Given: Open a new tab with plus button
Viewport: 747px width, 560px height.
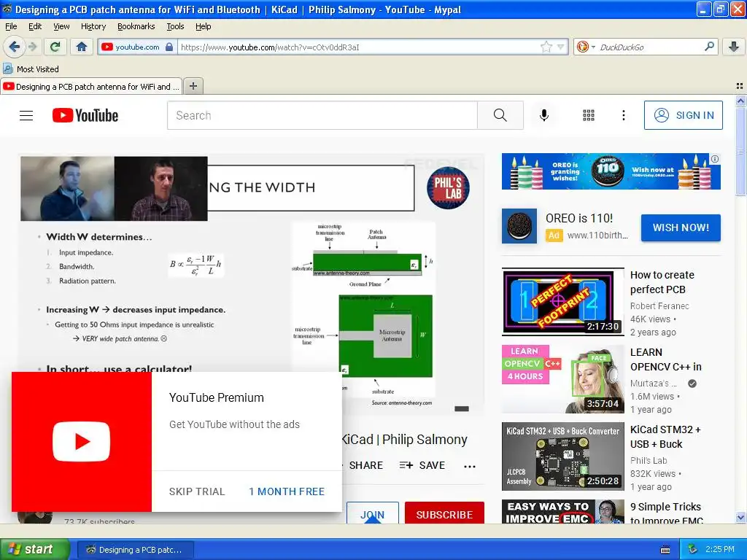Looking at the screenshot, I should (x=193, y=86).
